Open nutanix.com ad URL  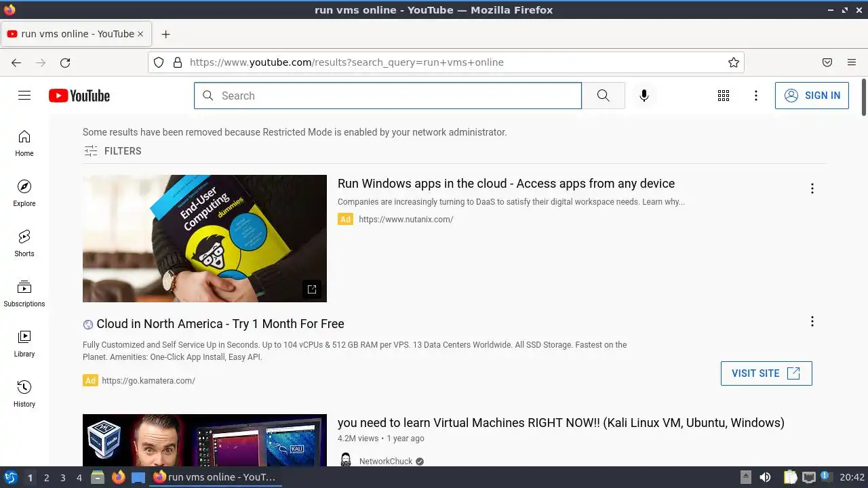tap(406, 220)
